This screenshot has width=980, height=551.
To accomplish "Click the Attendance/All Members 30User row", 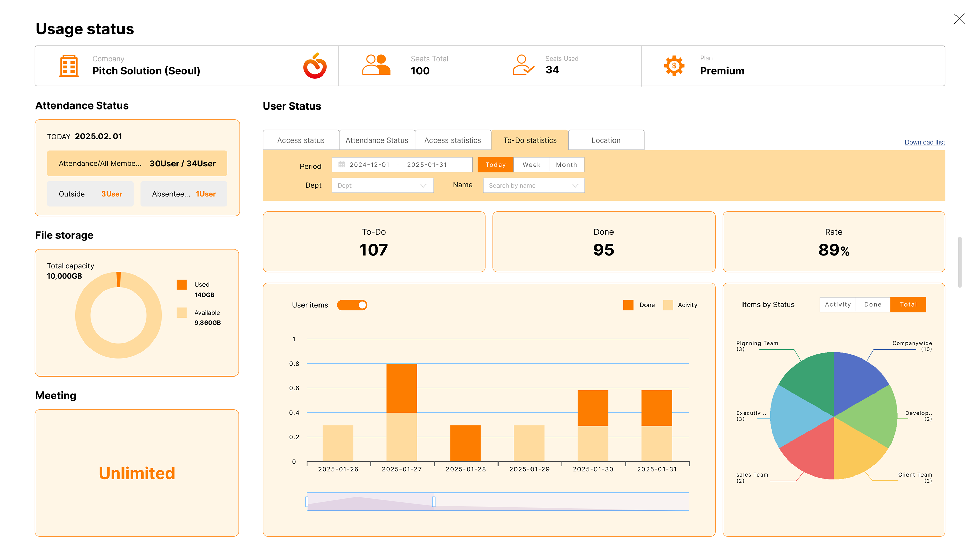I will coord(137,164).
